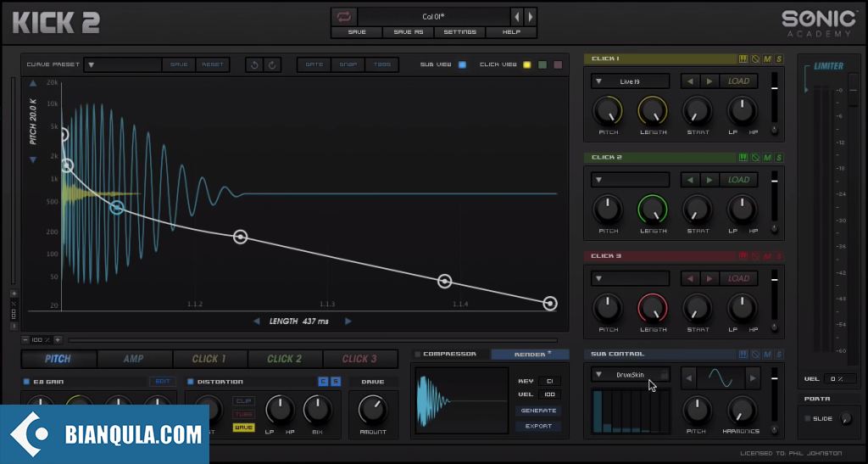Viewport: 868px width, 464px height.
Task: Toggle yellow Click View box
Action: coord(526,64)
